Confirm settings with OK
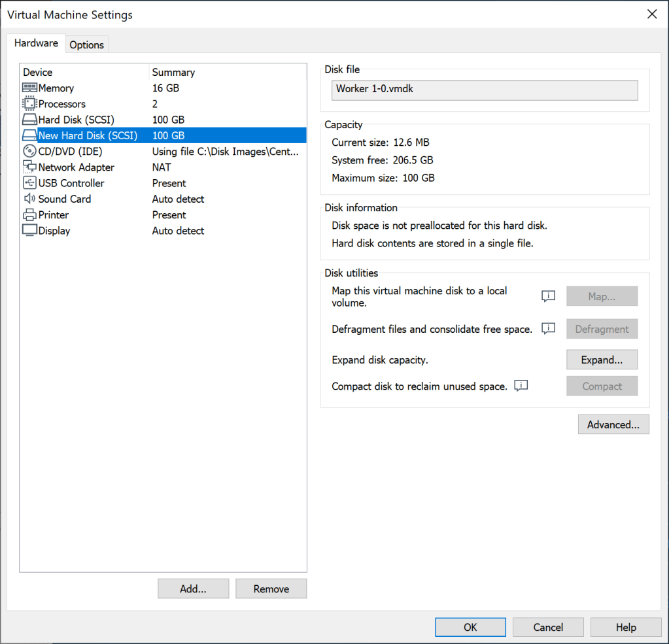This screenshot has width=669, height=644. 470,627
